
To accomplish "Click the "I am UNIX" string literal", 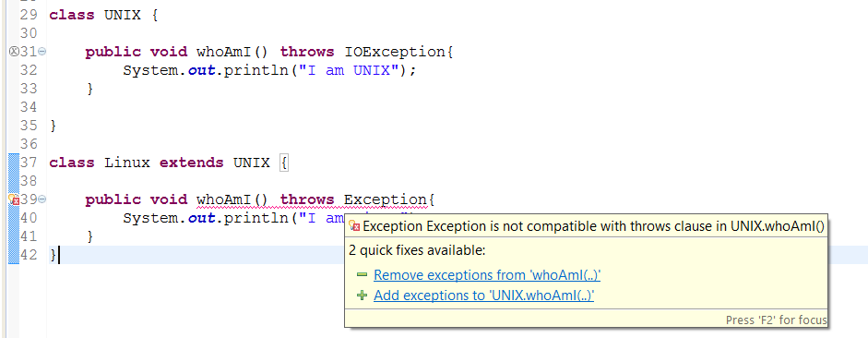I will coord(349,70).
